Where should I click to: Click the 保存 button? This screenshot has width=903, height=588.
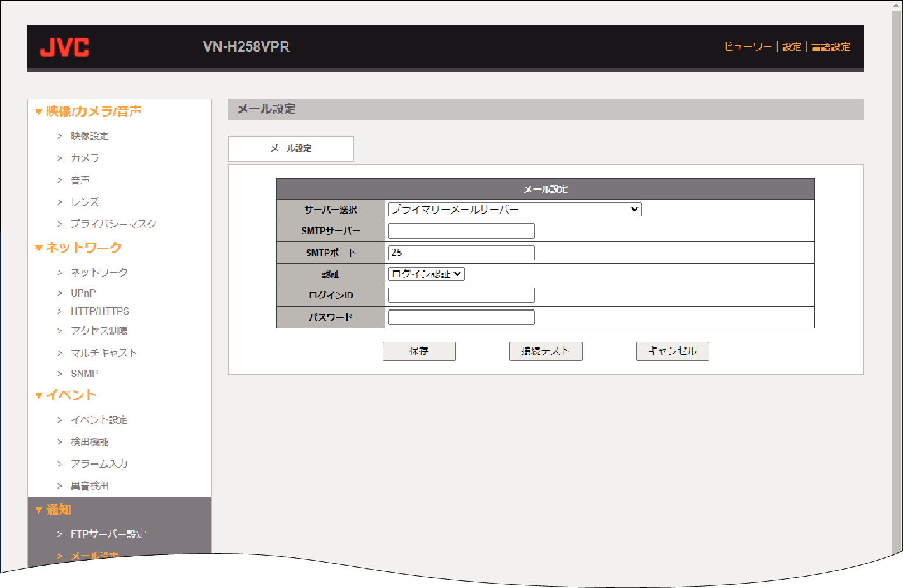pos(419,351)
